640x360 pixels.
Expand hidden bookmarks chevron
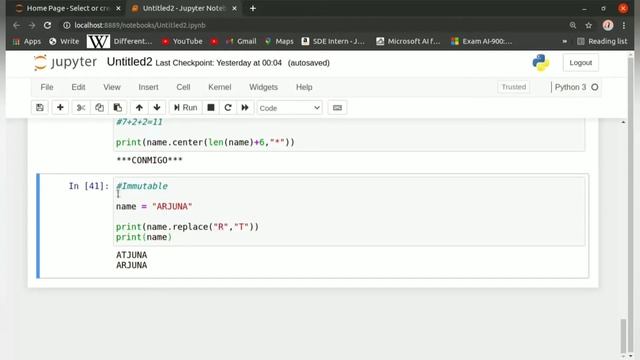point(564,41)
